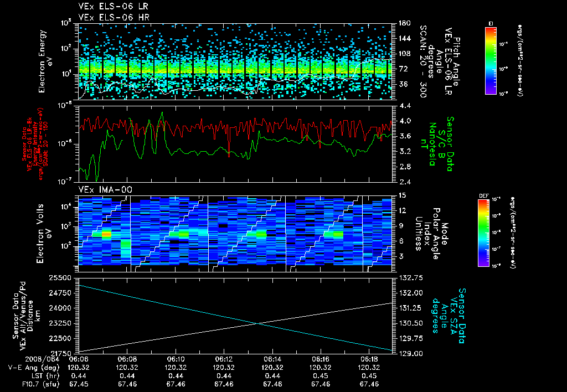The width and height of the screenshot is (567, 392).
Task: Click the 'Mode Polar Angle Index Unitless' label
Action: [432, 233]
